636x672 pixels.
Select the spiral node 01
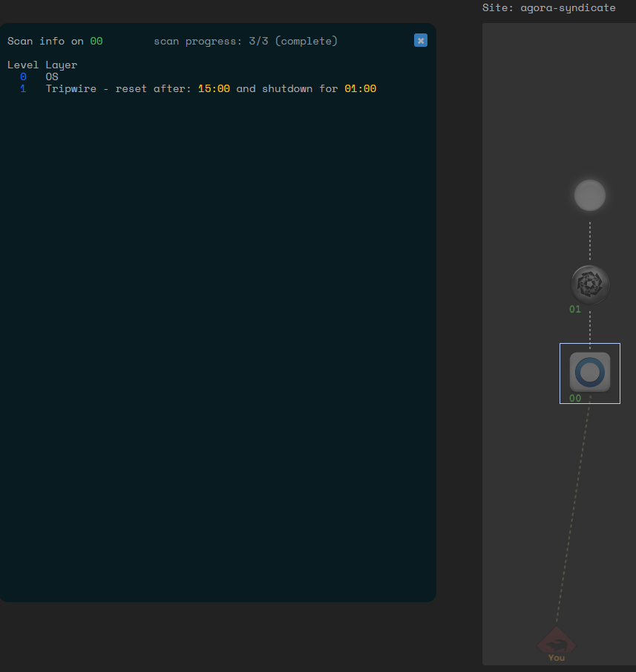tap(590, 284)
